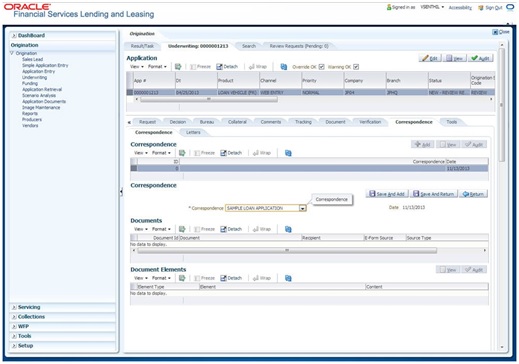Expand the Servicing section
The width and height of the screenshot is (519, 364).
coord(14,307)
